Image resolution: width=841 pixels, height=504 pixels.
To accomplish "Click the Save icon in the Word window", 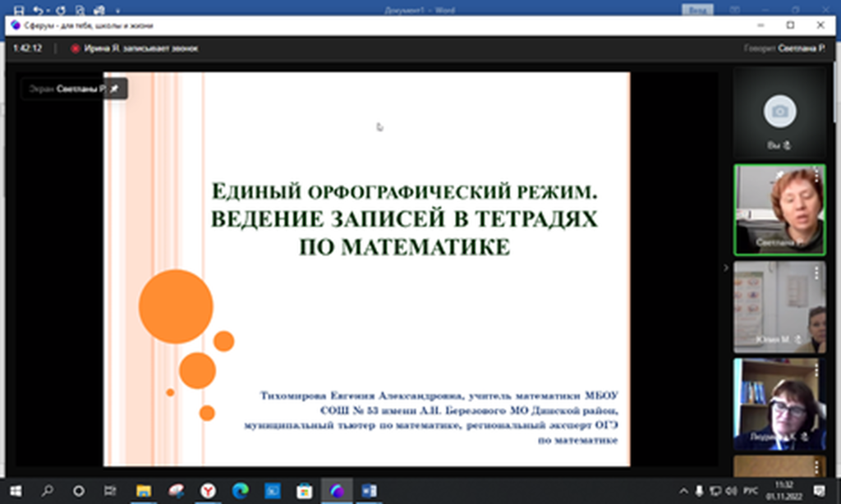I will click(x=19, y=10).
